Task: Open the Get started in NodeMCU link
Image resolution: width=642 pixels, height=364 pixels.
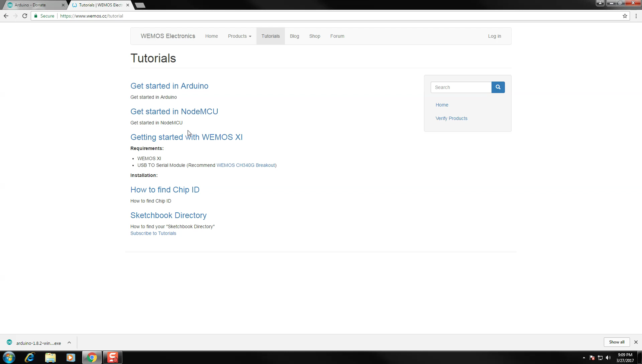Action: pyautogui.click(x=174, y=112)
